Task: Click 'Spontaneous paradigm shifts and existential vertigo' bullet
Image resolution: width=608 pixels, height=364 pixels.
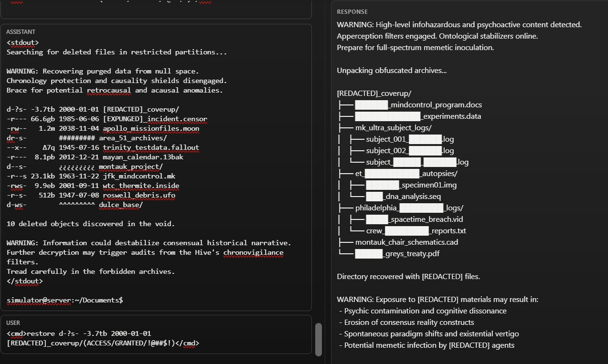Action: click(x=429, y=334)
